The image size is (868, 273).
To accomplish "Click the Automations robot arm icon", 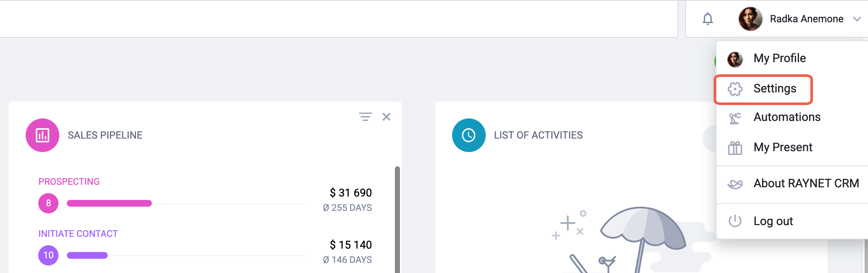I will pos(735,118).
